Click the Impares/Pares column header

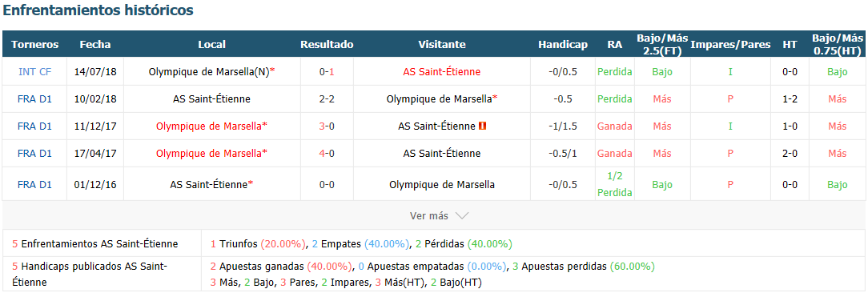[x=731, y=44]
